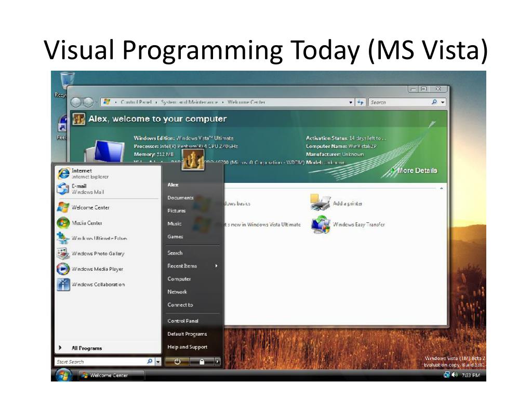Click the network icon in system tray
Screen dimensions: 532x399
click(446, 375)
